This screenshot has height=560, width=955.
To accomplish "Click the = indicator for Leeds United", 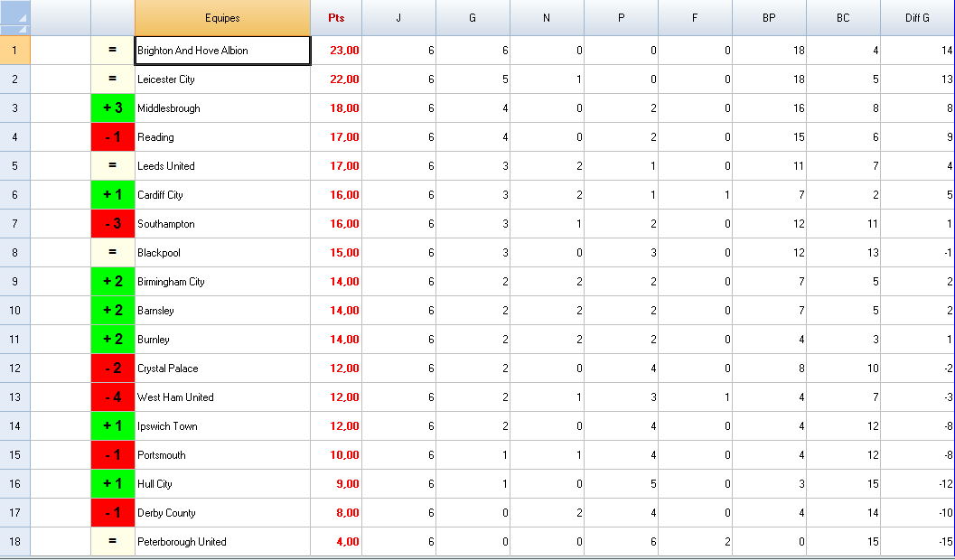I will (113, 166).
